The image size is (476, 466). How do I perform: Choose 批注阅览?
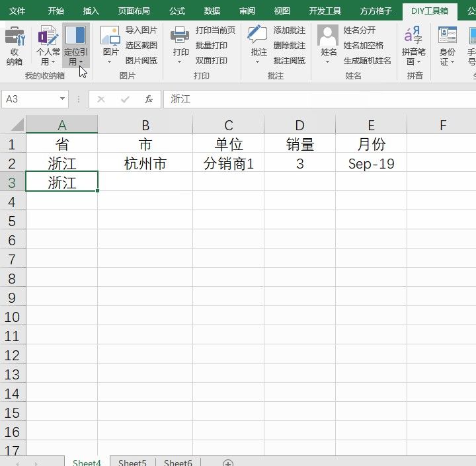pos(290,60)
